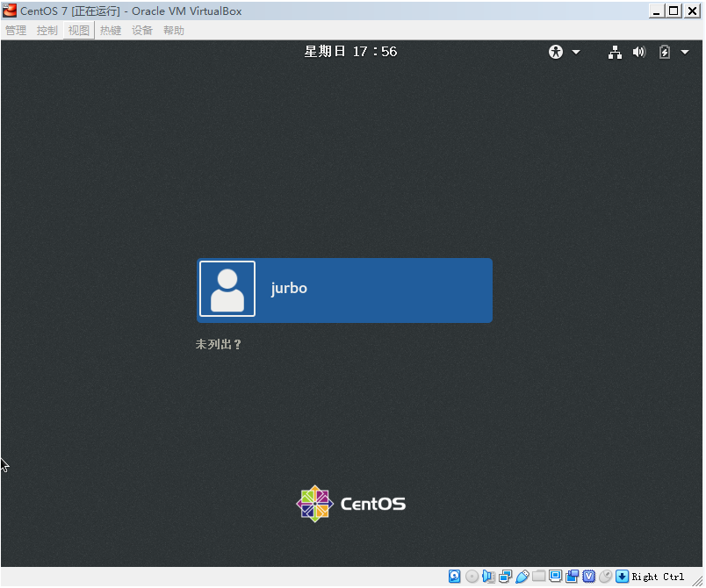Click the hard disk icon in the VirtualBox status bar
The height and width of the screenshot is (588, 706).
pos(454,577)
